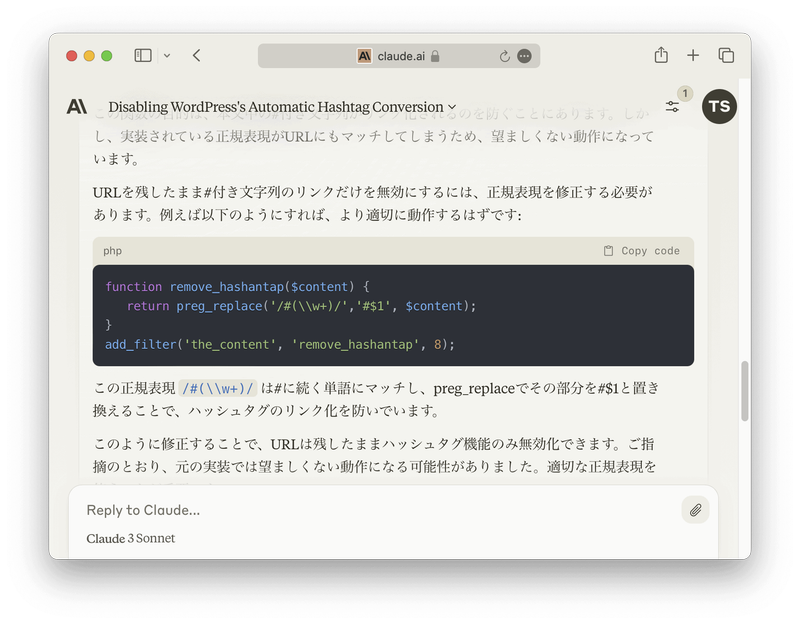Open the Claude 3 Sonnet model selector

tap(130, 538)
